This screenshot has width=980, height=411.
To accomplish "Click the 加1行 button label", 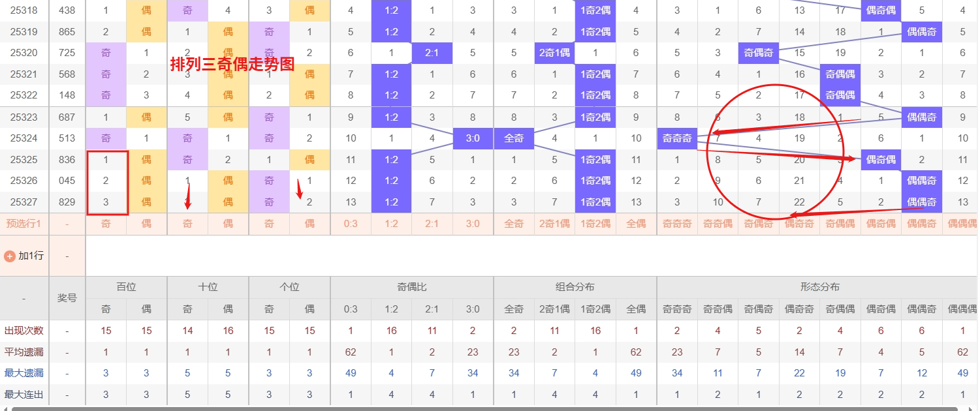I will (x=31, y=256).
